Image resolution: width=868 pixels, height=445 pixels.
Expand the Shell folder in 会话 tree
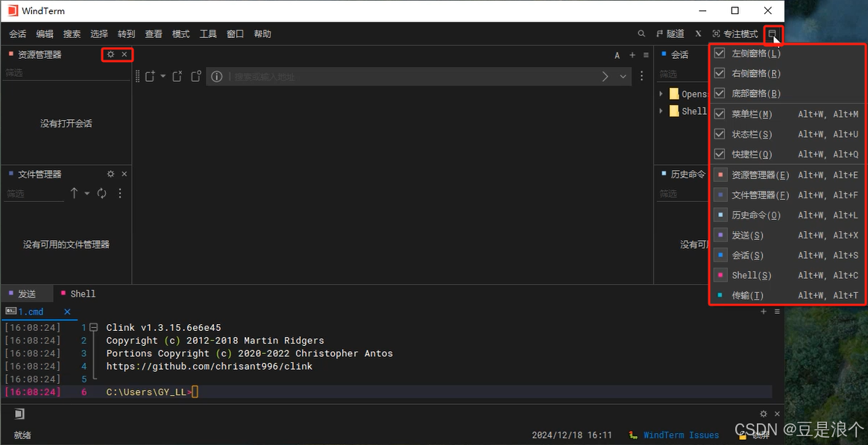[661, 111]
